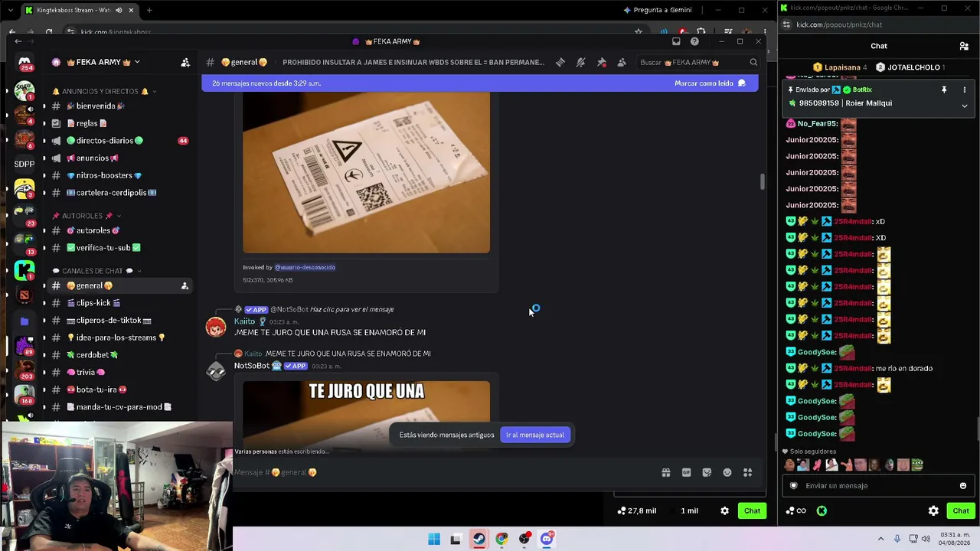
Task: Click Haz clic para ver el mensaje
Action: (x=351, y=309)
